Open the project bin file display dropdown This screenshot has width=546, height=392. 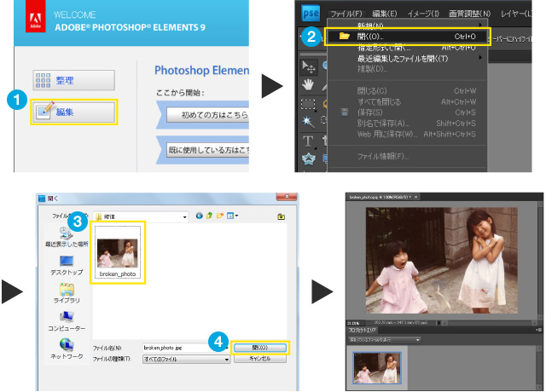pyautogui.click(x=385, y=340)
